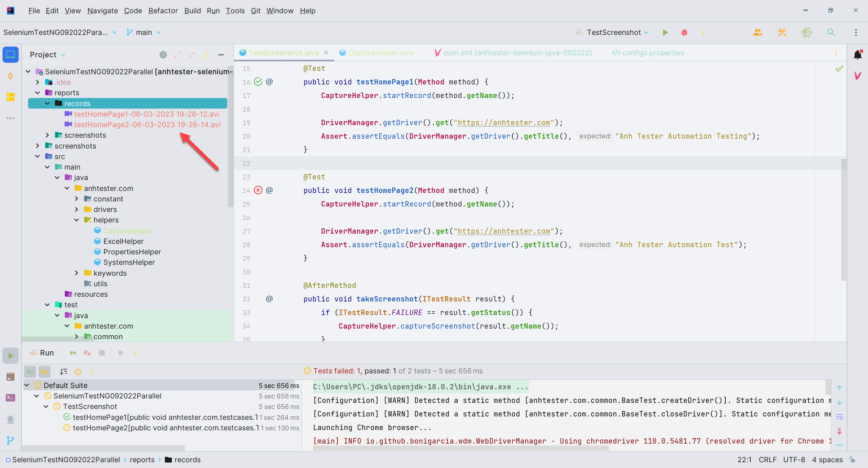The image size is (868, 468).
Task: Click the Rerun Failed Tests icon
Action: point(87,353)
